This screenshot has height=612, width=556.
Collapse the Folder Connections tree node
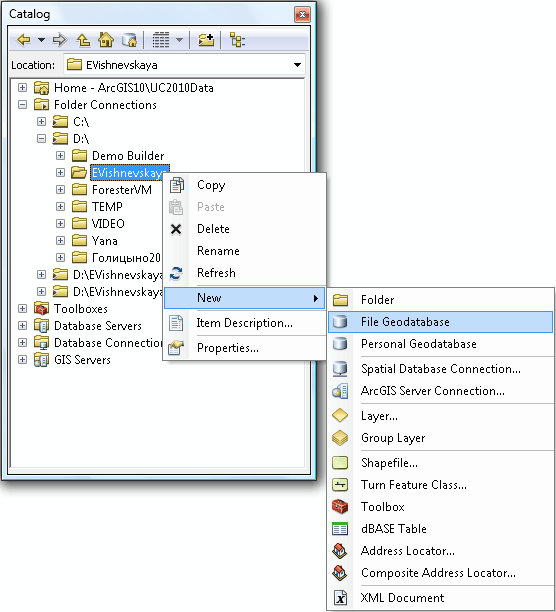[x=23, y=105]
